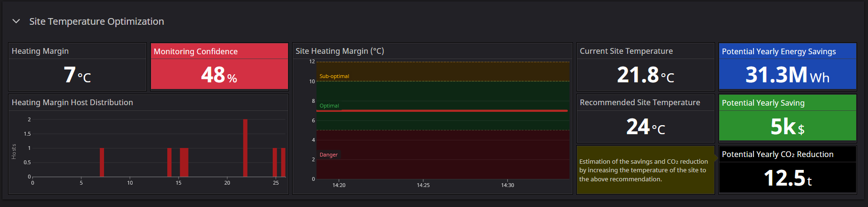
Task: Click the Recommended Site Temperature panel title
Action: coord(639,102)
